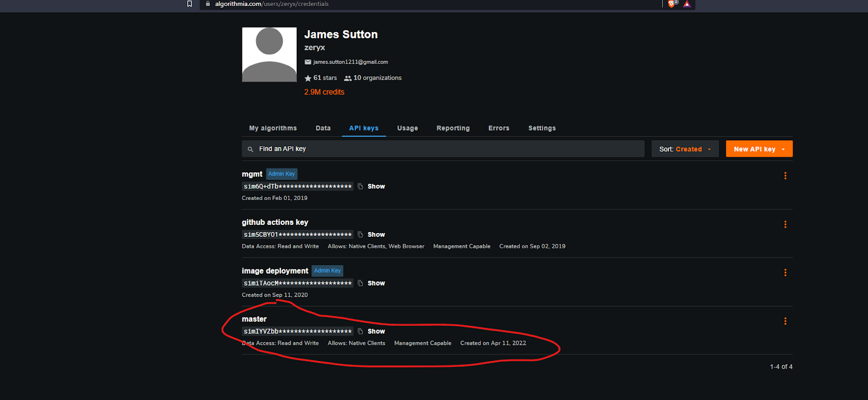Select the master key name

pyautogui.click(x=254, y=319)
